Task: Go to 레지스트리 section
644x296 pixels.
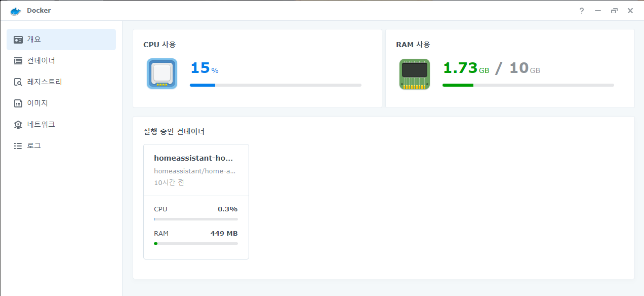Action: tap(61, 82)
